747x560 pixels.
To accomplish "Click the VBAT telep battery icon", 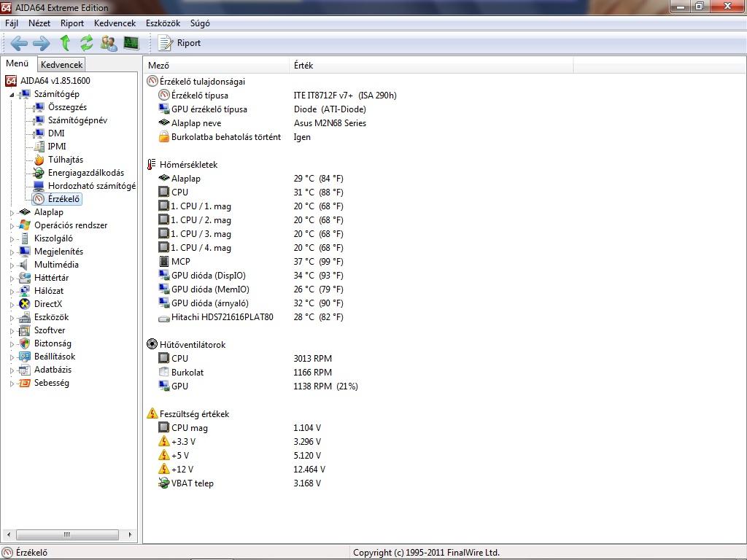I will pyautogui.click(x=163, y=483).
